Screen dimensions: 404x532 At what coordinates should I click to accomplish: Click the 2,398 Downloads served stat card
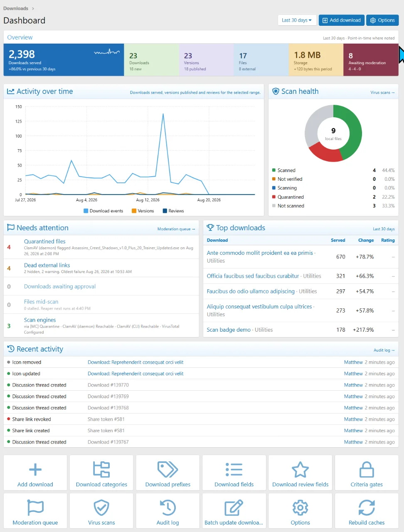[x=64, y=60]
